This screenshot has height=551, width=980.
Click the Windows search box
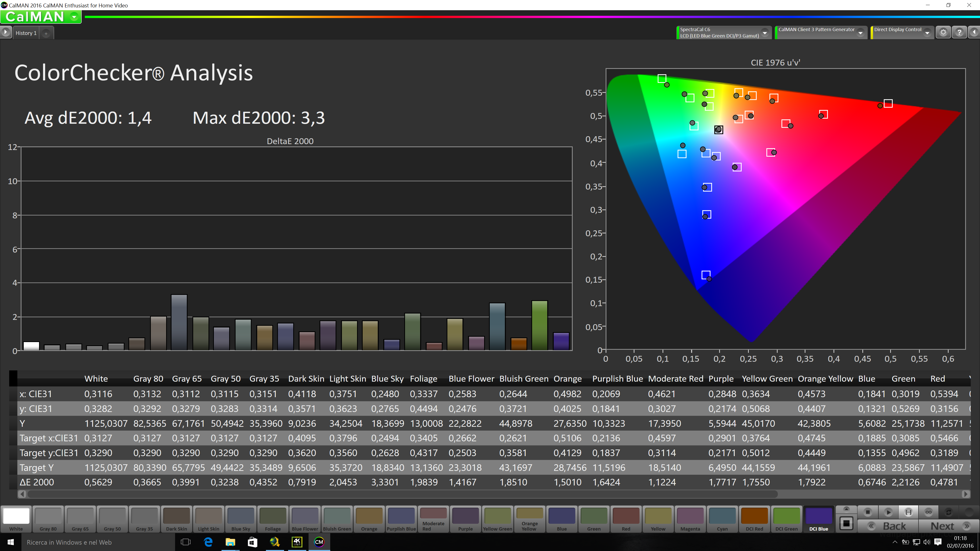tap(98, 542)
